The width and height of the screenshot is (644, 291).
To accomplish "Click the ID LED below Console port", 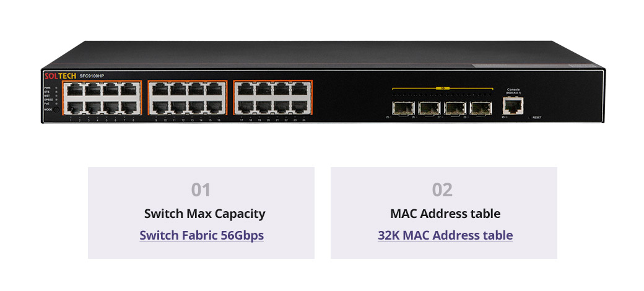I will click(x=507, y=118).
